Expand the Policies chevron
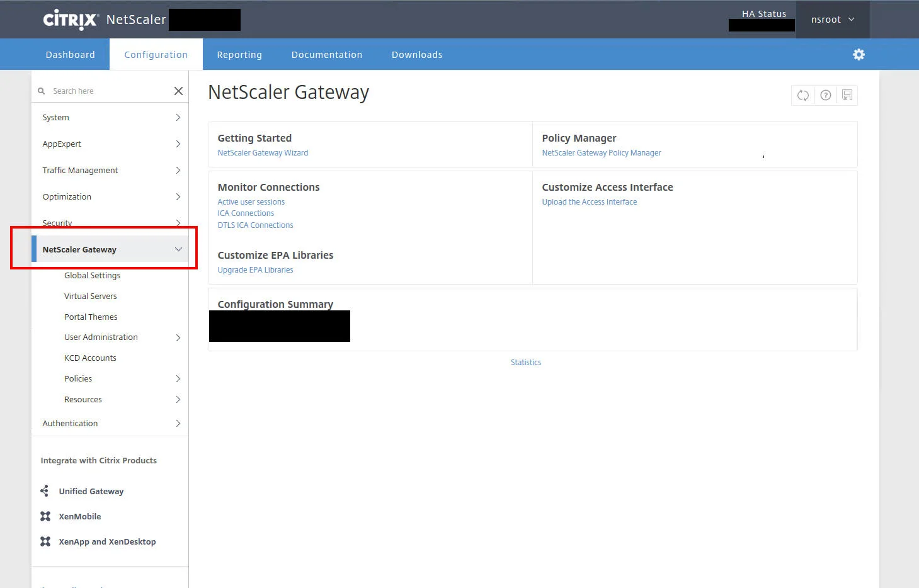919x588 pixels. 178,379
